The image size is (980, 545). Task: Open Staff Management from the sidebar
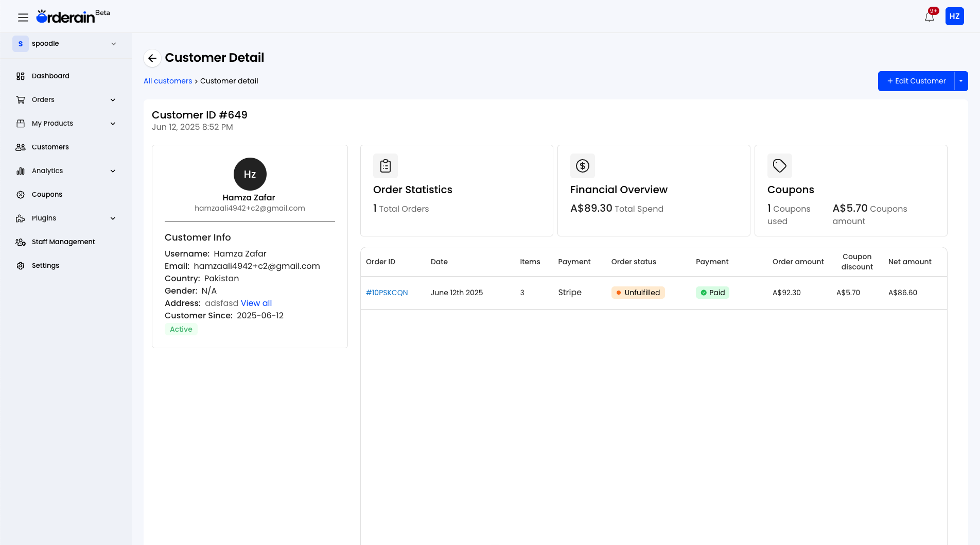click(63, 242)
